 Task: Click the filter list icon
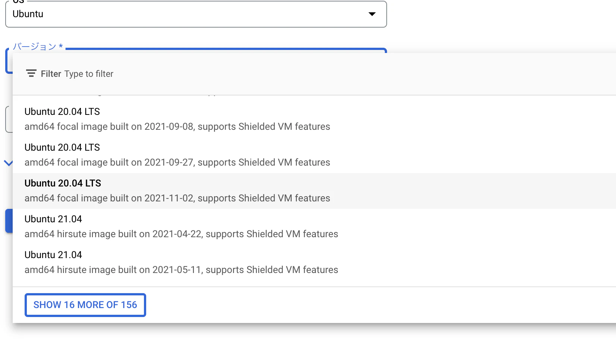pos(31,73)
